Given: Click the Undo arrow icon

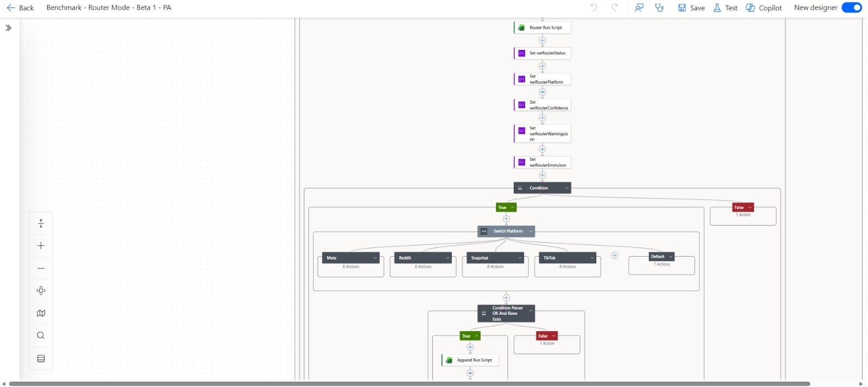Looking at the screenshot, I should (594, 8).
